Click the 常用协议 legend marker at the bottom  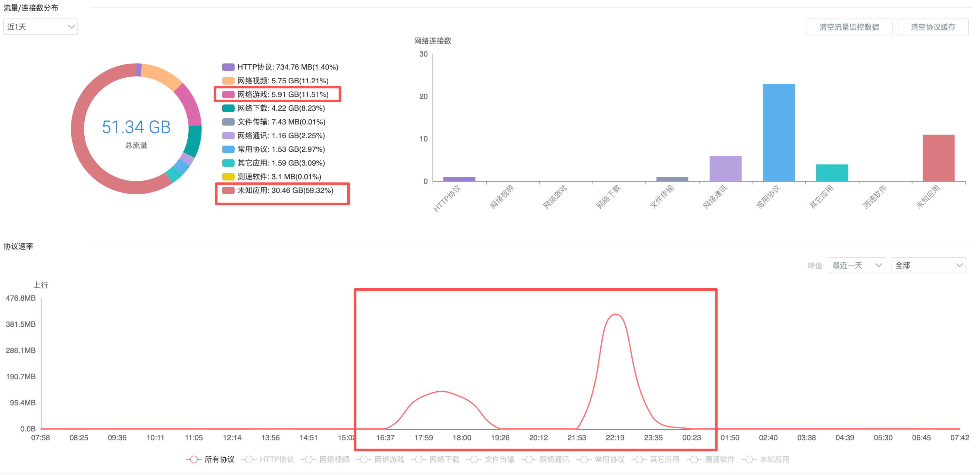tap(584, 459)
